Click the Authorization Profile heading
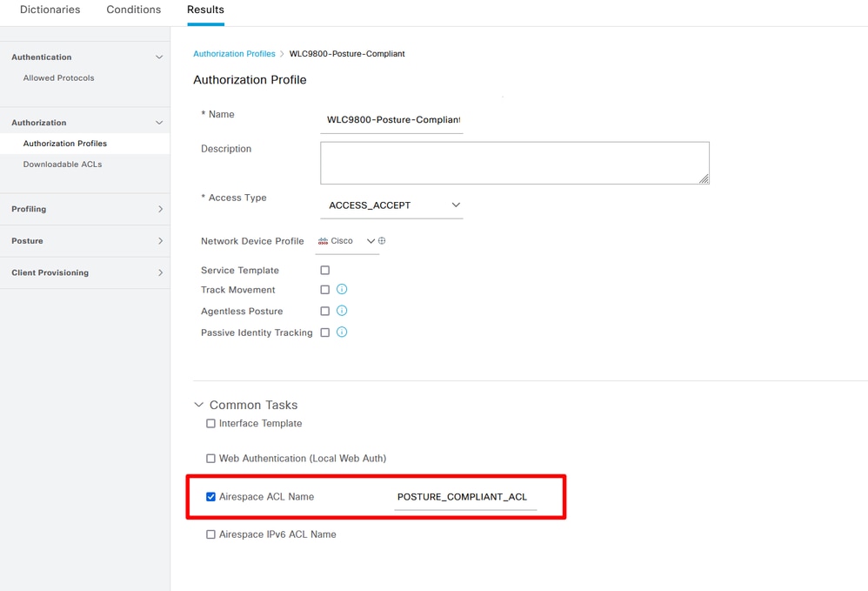This screenshot has height=591, width=868. tap(250, 80)
